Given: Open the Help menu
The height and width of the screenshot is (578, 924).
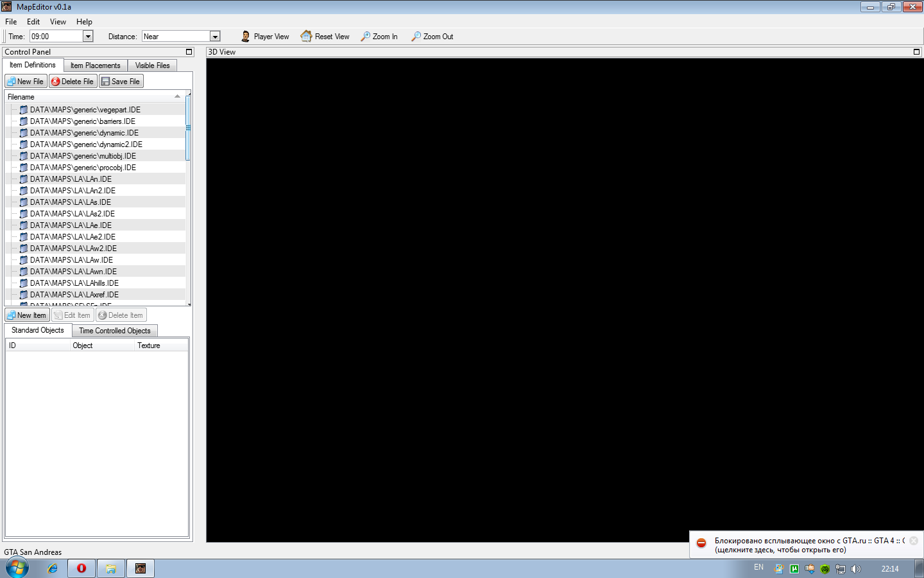Looking at the screenshot, I should coord(84,22).
